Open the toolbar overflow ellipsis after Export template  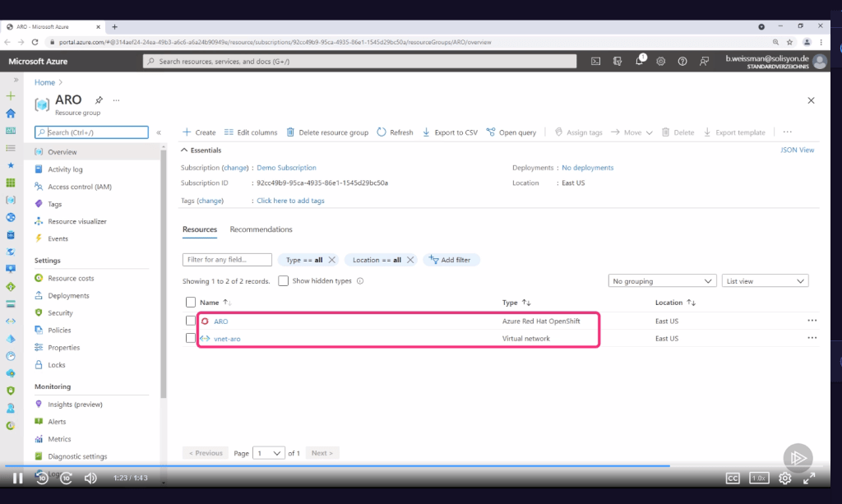787,132
